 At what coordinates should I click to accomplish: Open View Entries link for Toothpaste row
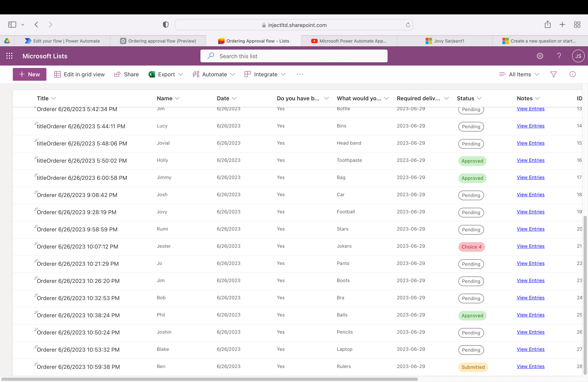coord(530,160)
